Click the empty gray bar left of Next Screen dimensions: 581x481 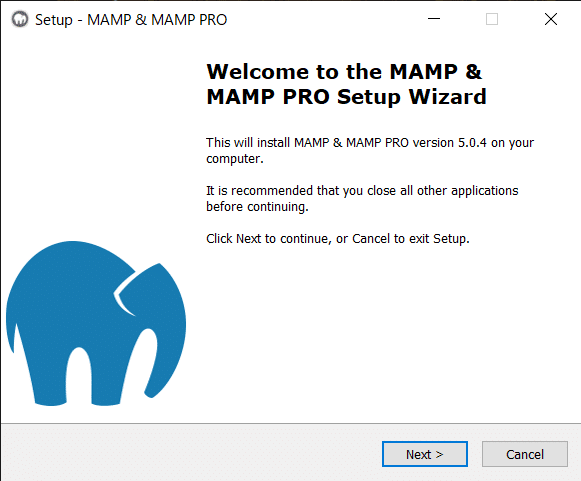pyautogui.click(x=191, y=453)
